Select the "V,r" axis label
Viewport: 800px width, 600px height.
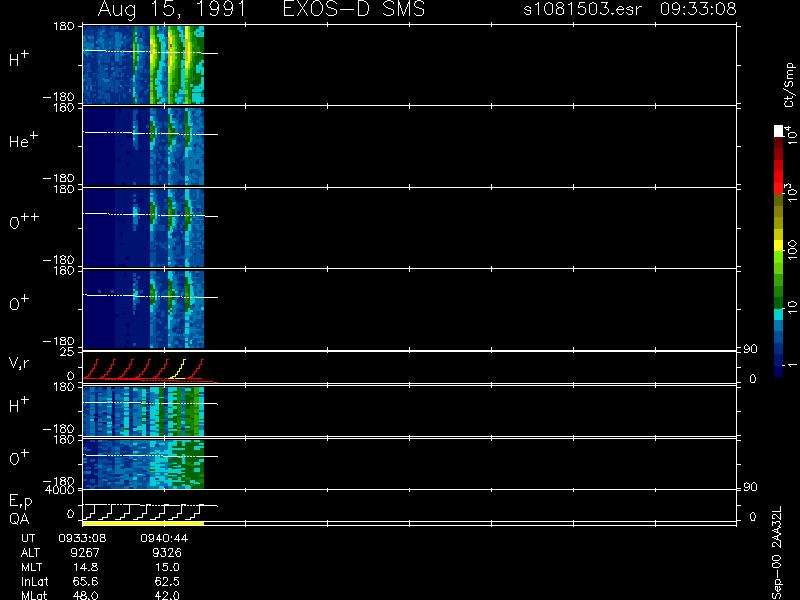coord(19,363)
